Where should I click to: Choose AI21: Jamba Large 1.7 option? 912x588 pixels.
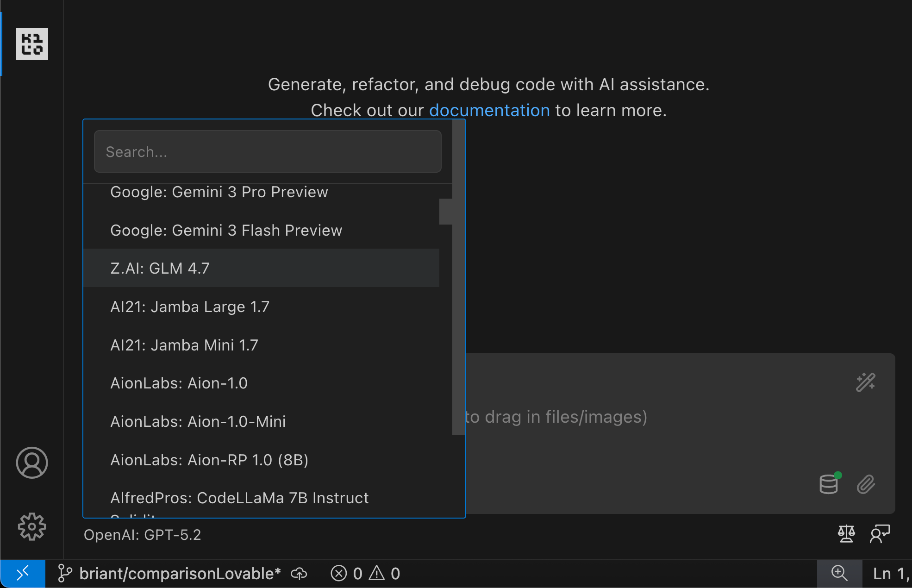[x=189, y=307]
